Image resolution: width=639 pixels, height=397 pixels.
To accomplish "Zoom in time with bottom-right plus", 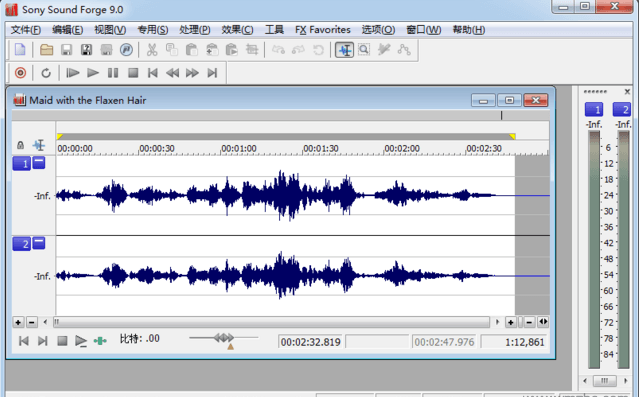I will click(x=511, y=322).
